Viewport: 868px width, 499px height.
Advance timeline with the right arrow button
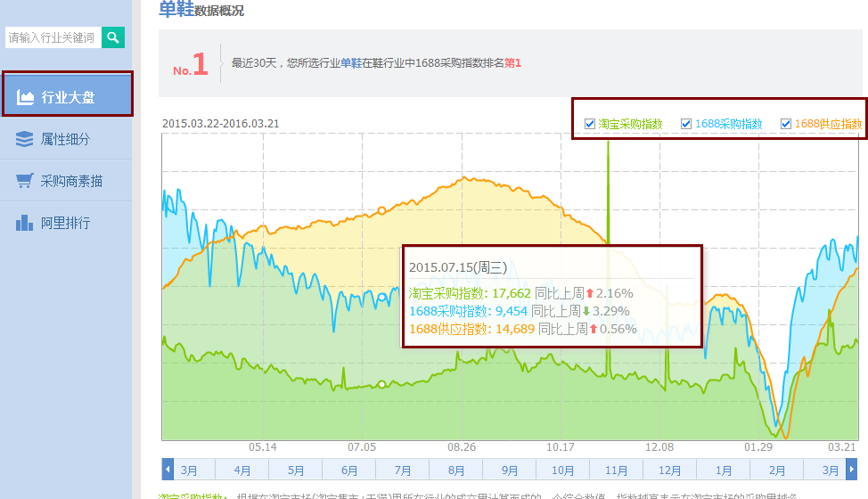[852, 470]
